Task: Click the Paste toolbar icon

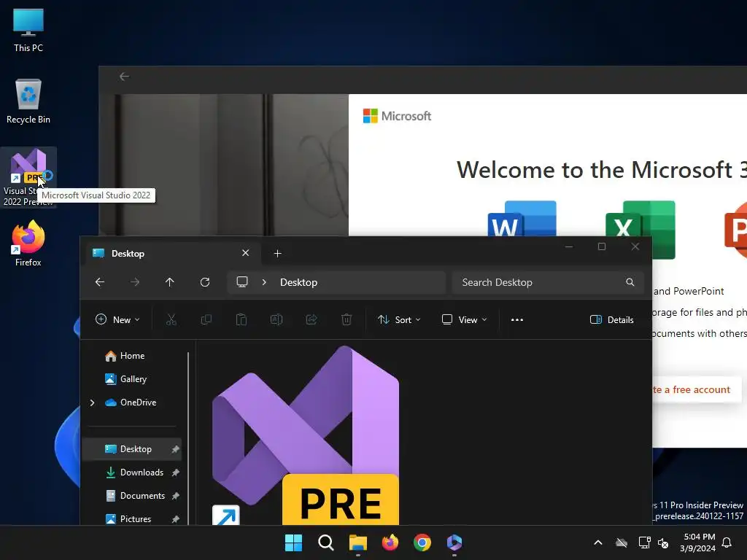Action: [241, 319]
